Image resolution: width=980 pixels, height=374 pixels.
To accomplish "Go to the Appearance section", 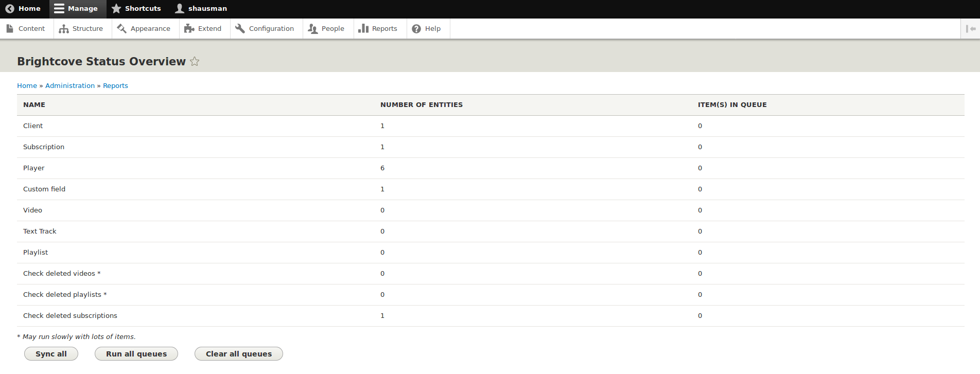I will (x=144, y=29).
